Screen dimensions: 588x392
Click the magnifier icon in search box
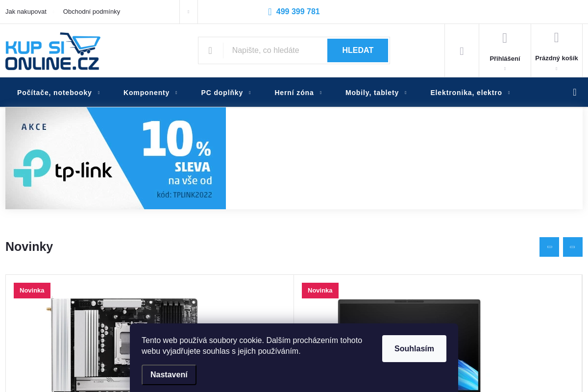(x=210, y=50)
